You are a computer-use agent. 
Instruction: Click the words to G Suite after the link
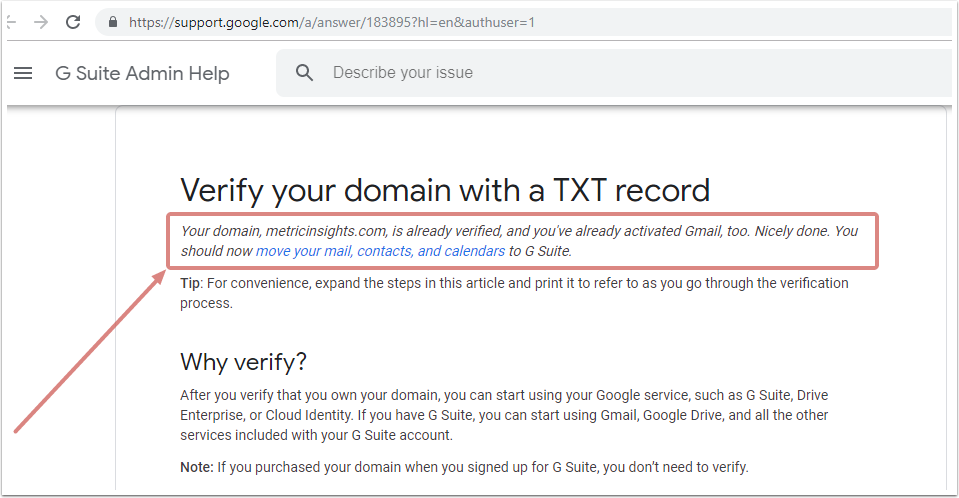540,251
